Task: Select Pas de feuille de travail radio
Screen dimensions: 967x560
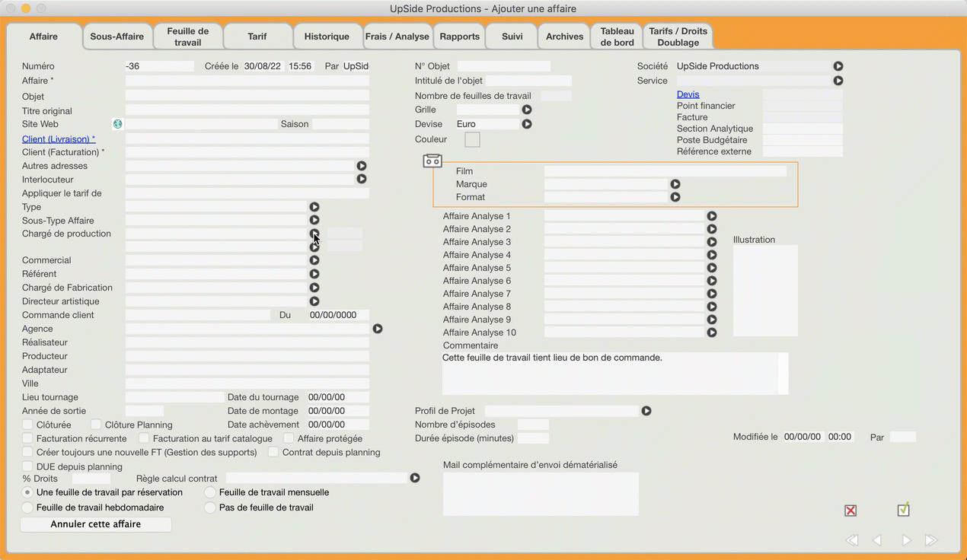Action: 210,508
